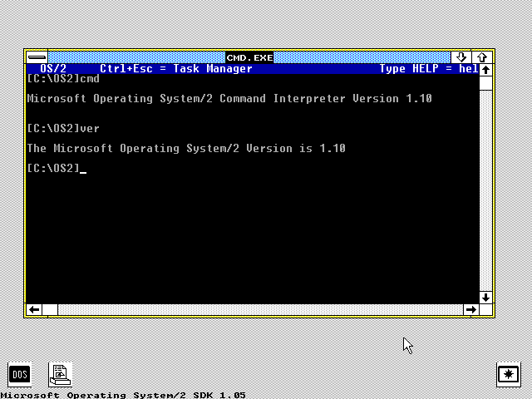This screenshot has height=399, width=532.
Task: Maximize the CMD.EXE window with up arrow
Action: (x=482, y=57)
